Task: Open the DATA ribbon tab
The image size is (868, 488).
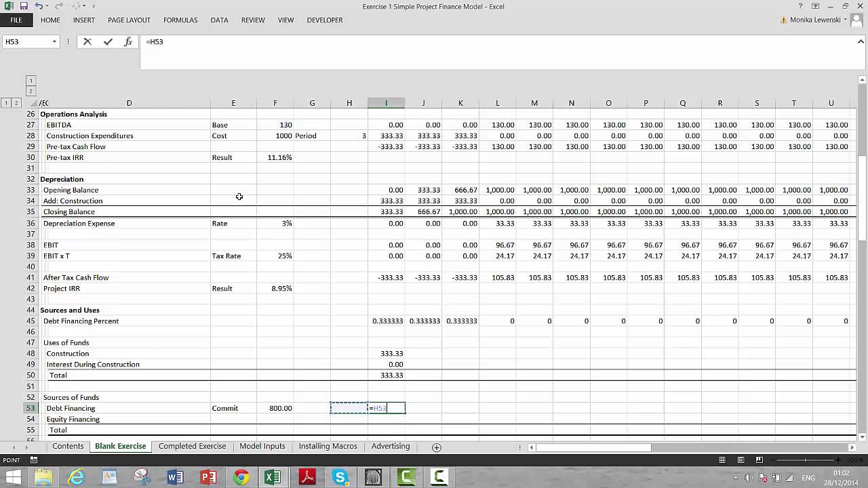Action: (x=219, y=20)
